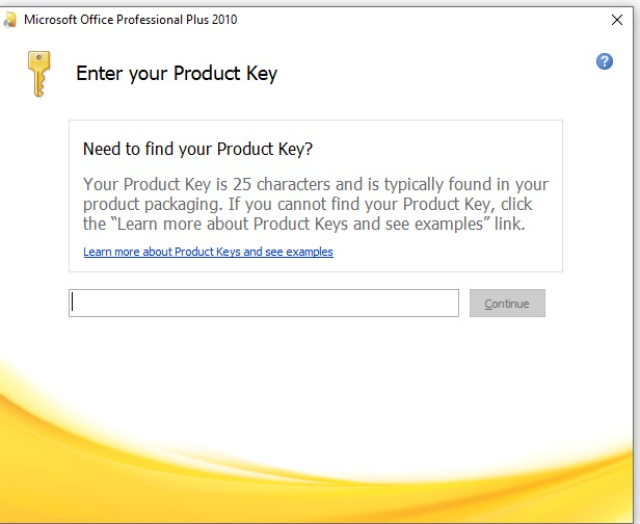
Task: Click the gold key icon beside the heading
Action: pyautogui.click(x=39, y=73)
